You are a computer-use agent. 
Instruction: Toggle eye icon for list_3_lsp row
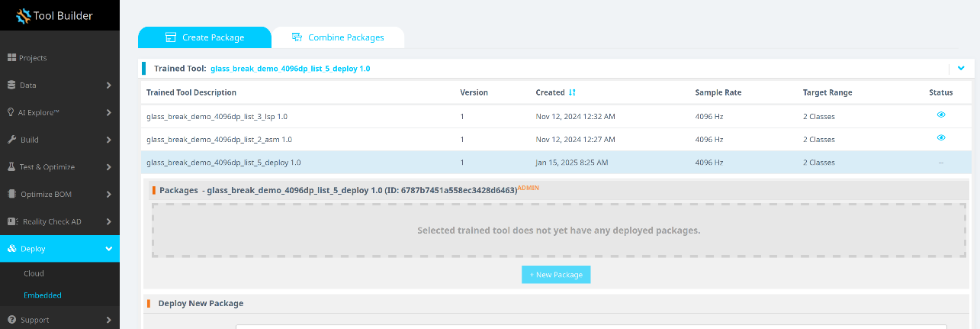(941, 115)
